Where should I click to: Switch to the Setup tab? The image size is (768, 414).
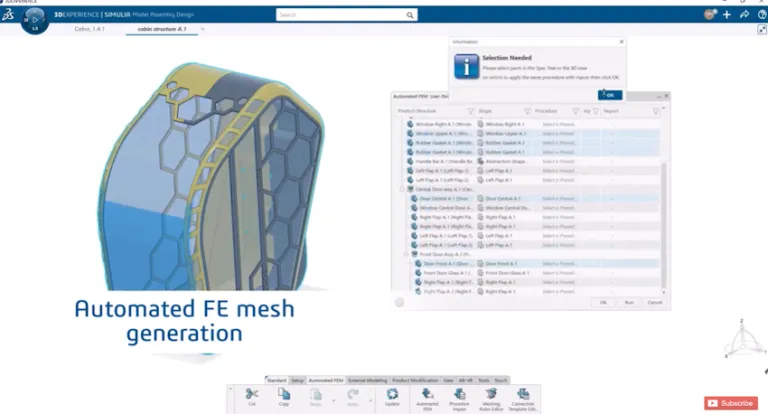pyautogui.click(x=297, y=380)
